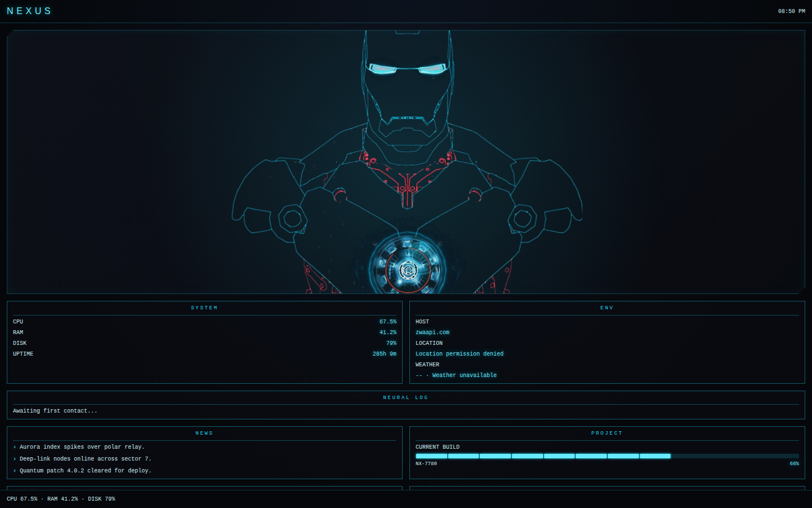Screen dimensions: 812x508
Task: Click the LOCATION label
Action: tap(429, 343)
